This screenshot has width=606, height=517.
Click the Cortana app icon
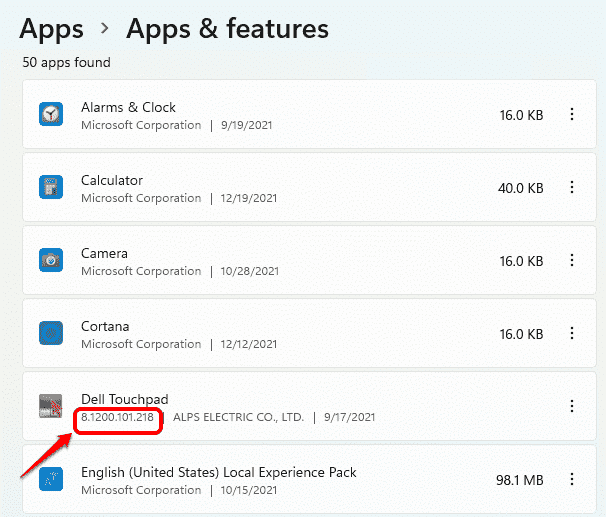click(51, 334)
